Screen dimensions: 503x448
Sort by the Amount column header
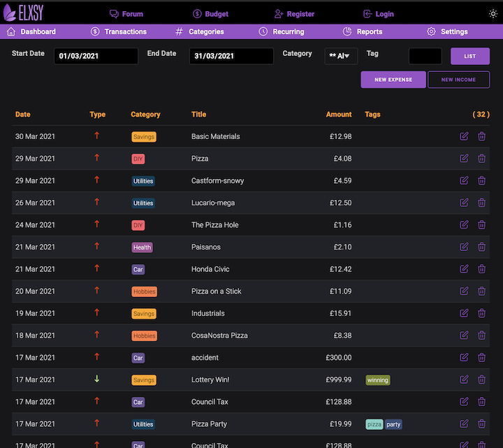(x=339, y=114)
